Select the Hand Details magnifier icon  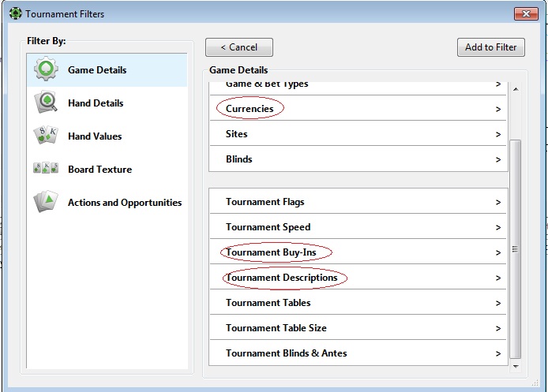click(46, 103)
